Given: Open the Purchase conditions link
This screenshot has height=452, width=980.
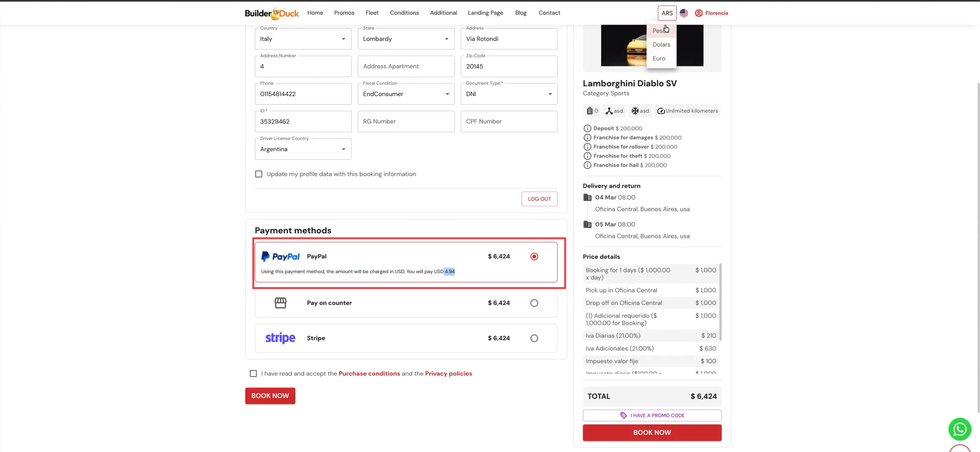Looking at the screenshot, I should coord(369,373).
